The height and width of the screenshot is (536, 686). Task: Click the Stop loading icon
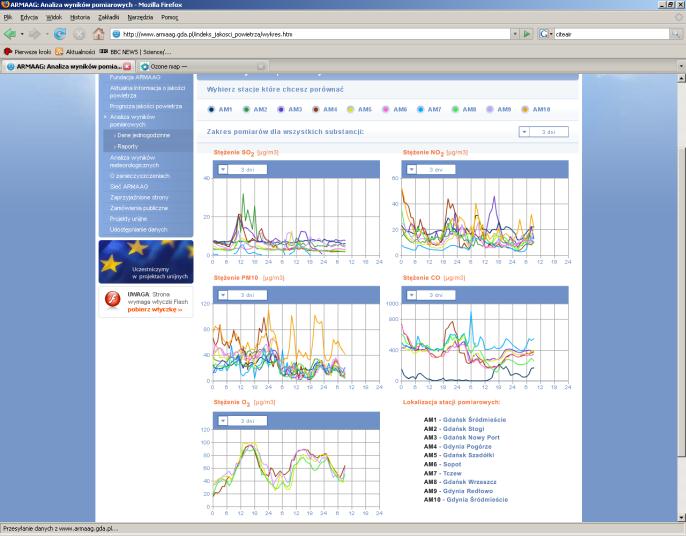click(79, 34)
